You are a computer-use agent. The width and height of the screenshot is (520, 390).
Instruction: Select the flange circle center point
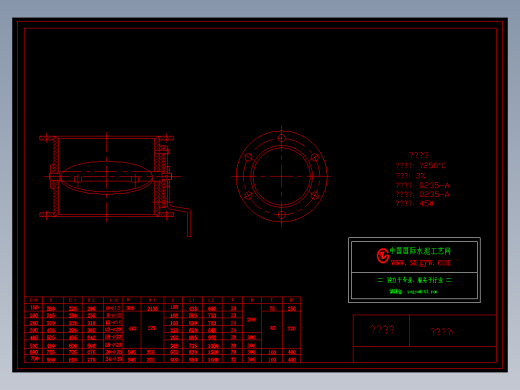pos(282,176)
